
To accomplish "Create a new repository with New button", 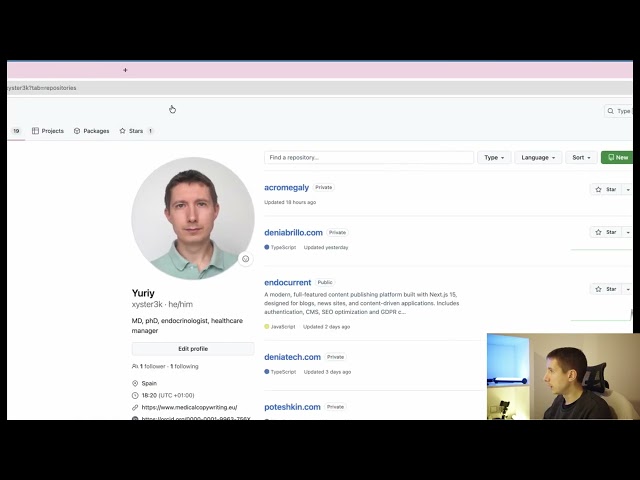I will tap(617, 158).
